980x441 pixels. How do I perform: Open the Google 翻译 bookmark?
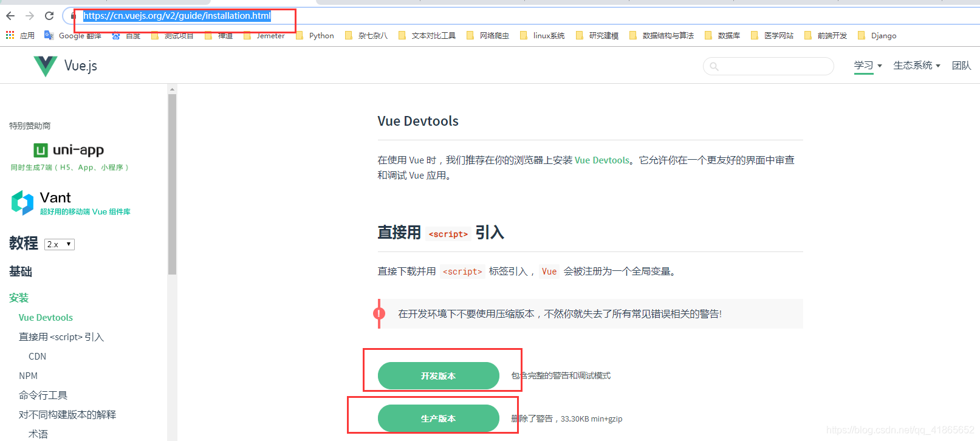pyautogui.click(x=73, y=36)
